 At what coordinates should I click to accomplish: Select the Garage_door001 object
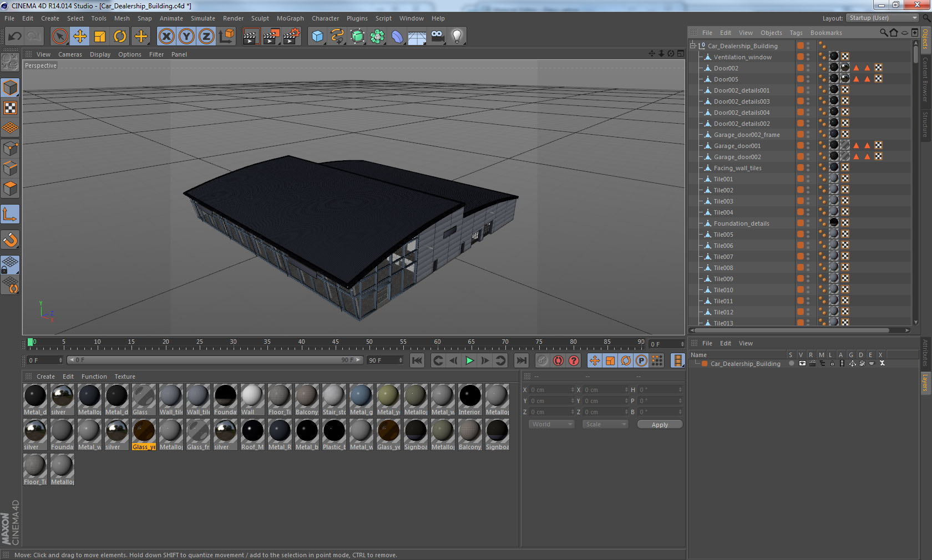pos(737,146)
